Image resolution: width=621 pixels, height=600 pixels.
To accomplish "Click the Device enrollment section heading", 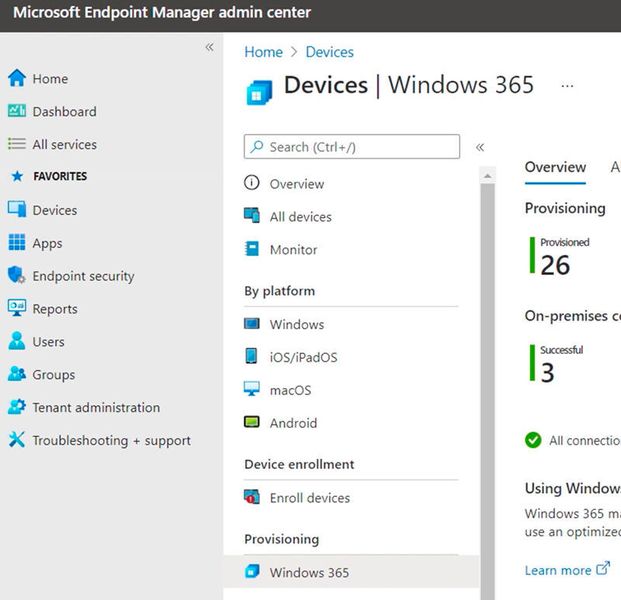I will [299, 464].
